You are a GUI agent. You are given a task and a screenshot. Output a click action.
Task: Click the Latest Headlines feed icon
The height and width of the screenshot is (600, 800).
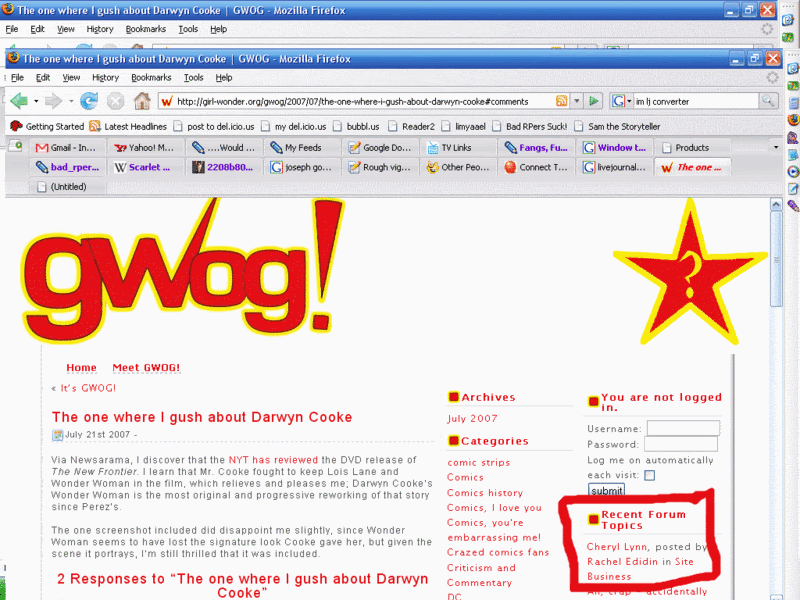click(94, 126)
